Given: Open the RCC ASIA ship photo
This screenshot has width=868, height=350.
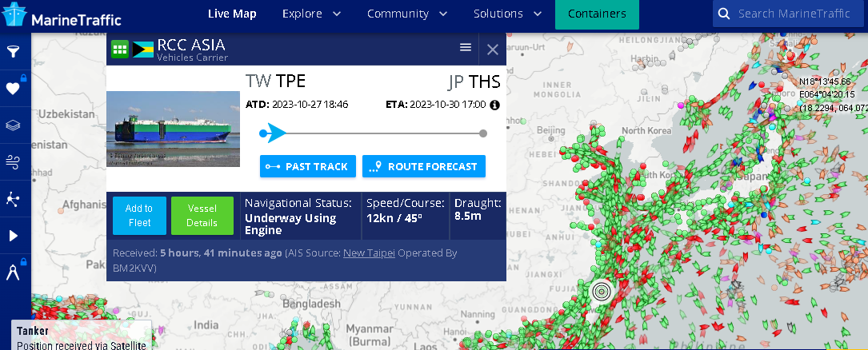Looking at the screenshot, I should 174,129.
